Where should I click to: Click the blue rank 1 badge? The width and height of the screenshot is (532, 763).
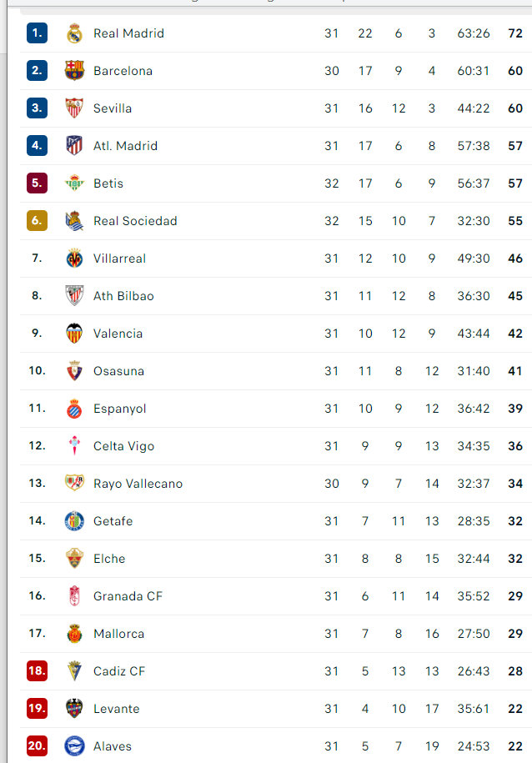click(x=37, y=33)
